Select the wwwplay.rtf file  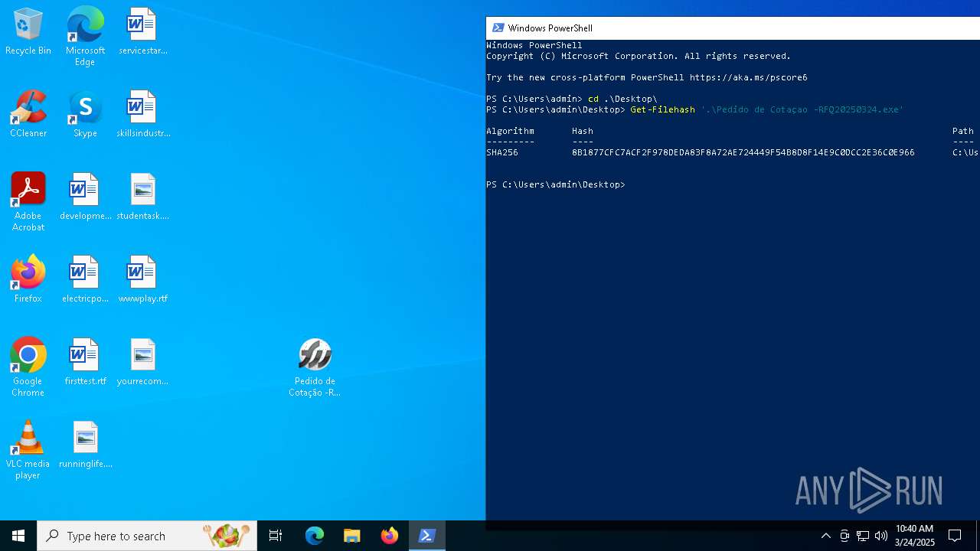tap(142, 280)
